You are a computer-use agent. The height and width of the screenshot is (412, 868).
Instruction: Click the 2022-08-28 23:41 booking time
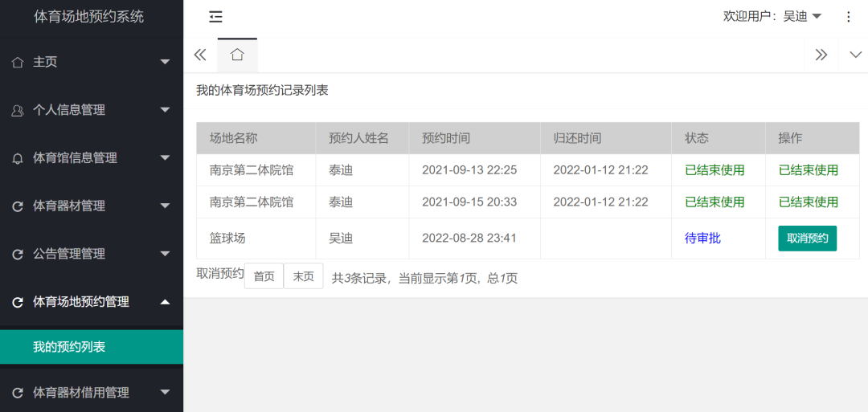tap(469, 239)
